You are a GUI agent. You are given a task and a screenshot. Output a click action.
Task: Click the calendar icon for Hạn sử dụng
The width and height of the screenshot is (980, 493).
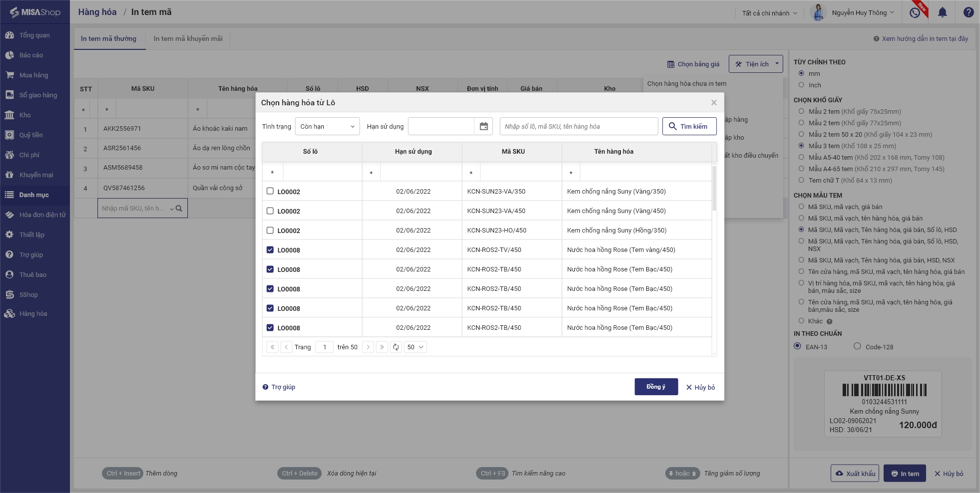tap(484, 127)
